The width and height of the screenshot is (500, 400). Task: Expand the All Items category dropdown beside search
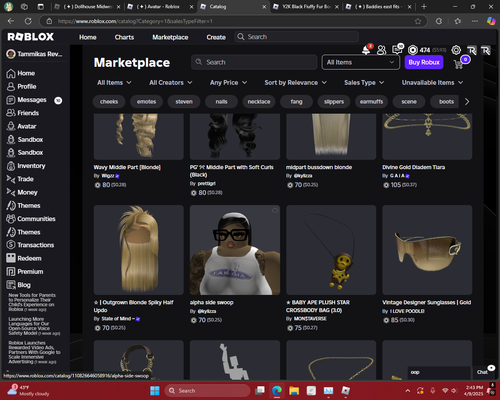pyautogui.click(x=360, y=62)
